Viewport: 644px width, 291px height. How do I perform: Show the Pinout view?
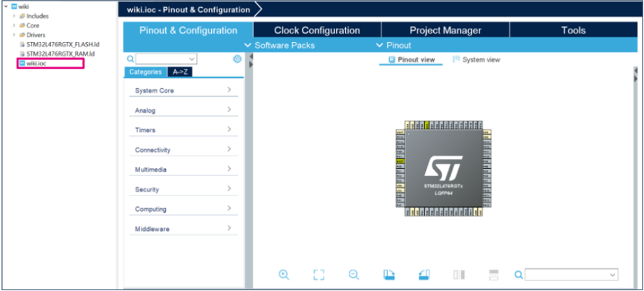pyautogui.click(x=411, y=60)
